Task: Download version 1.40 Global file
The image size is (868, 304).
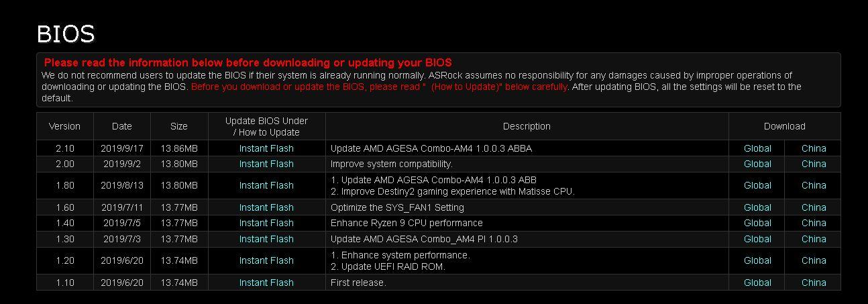Action: click(757, 223)
